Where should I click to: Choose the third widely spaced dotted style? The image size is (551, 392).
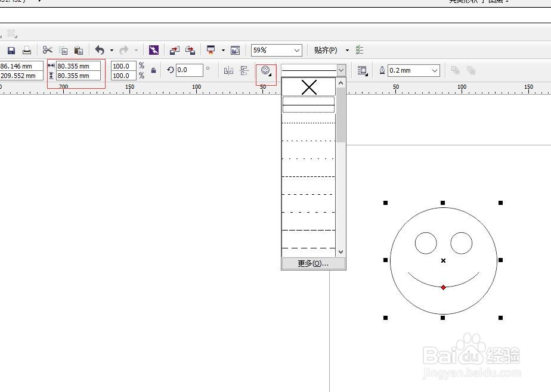click(308, 158)
